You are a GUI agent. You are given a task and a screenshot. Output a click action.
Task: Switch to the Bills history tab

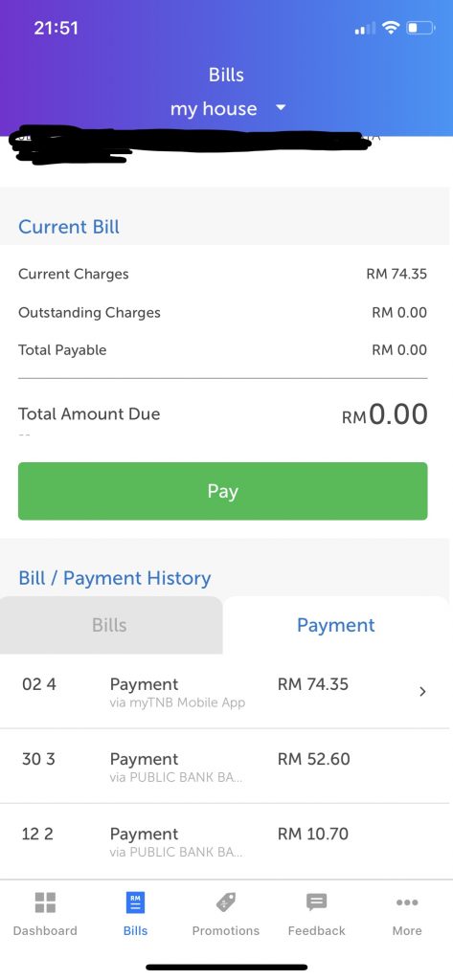pyautogui.click(x=111, y=625)
